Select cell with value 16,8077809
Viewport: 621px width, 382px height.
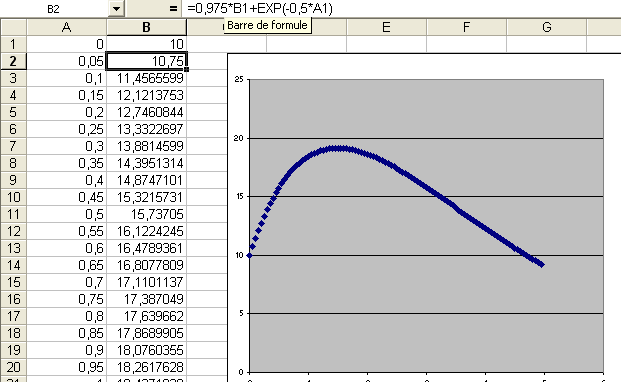click(x=147, y=265)
